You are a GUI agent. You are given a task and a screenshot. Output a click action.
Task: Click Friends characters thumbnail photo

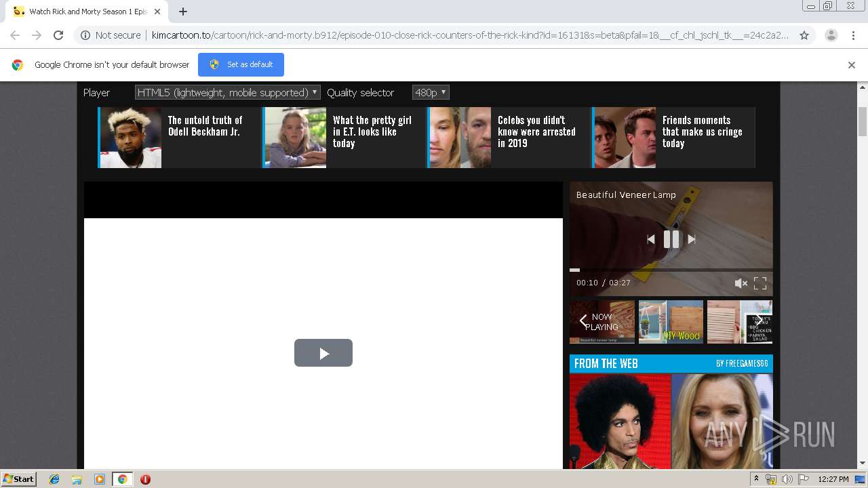(625, 138)
